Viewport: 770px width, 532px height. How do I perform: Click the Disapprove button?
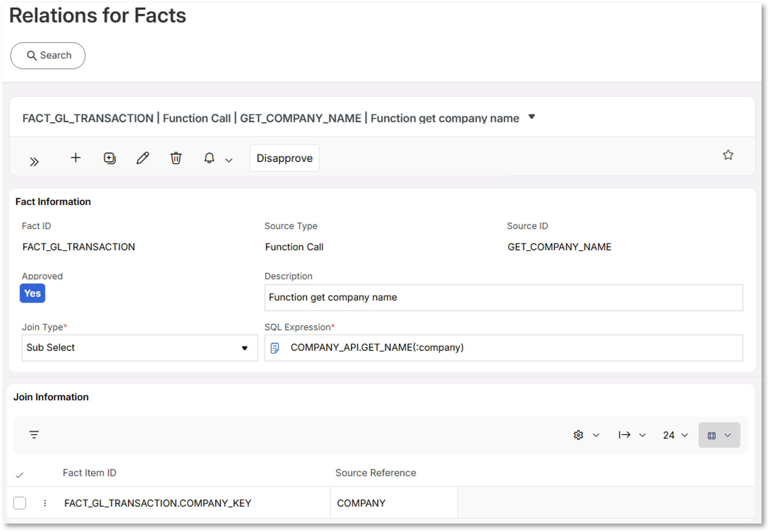point(284,158)
